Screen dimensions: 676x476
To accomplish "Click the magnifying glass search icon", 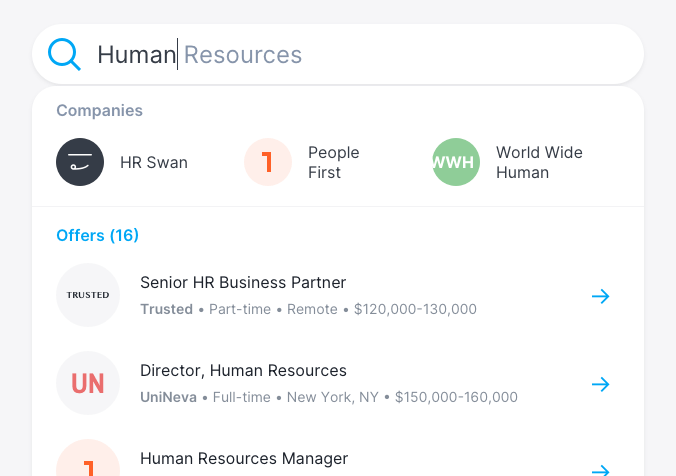I will (65, 54).
